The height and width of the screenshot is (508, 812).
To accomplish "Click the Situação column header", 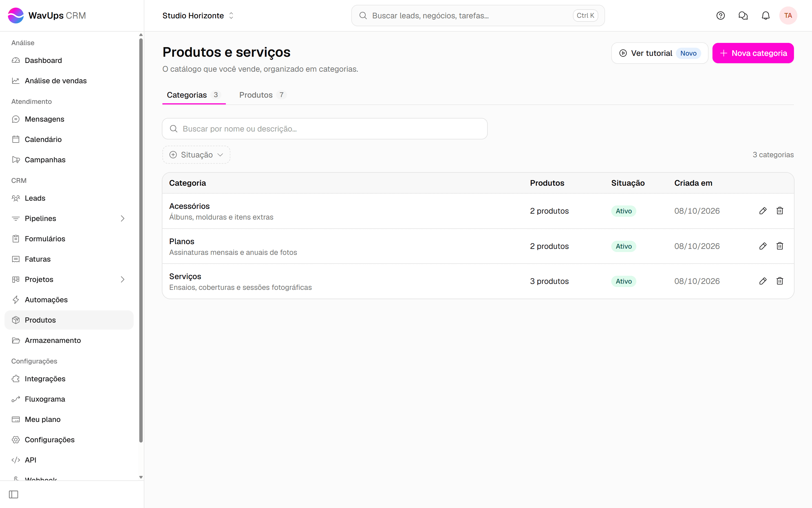I will [x=628, y=183].
